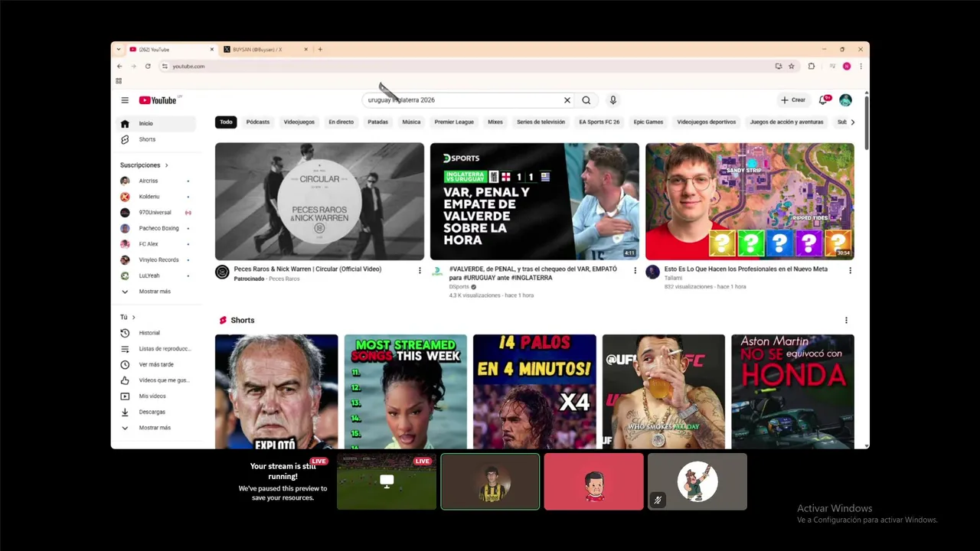
Task: Open Descargas in the sidebar
Action: click(155, 412)
